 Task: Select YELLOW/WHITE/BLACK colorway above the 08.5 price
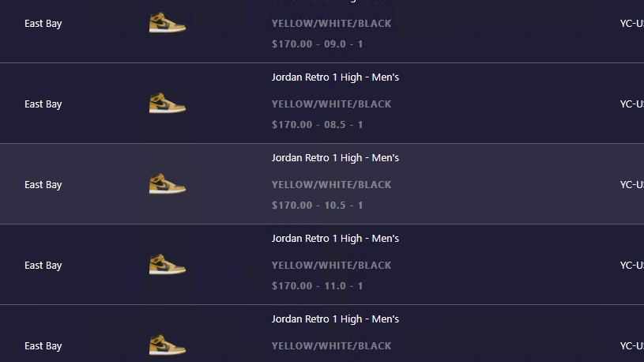pos(331,104)
